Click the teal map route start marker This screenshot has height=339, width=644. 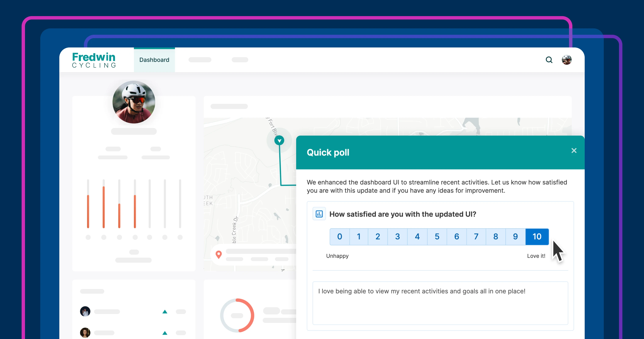click(x=279, y=140)
